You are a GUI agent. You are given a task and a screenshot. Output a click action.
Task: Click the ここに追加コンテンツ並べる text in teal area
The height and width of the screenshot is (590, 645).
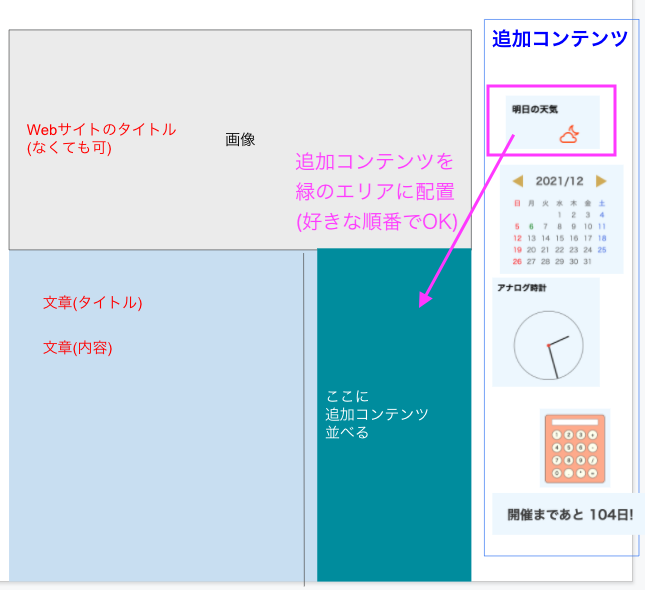tap(376, 414)
